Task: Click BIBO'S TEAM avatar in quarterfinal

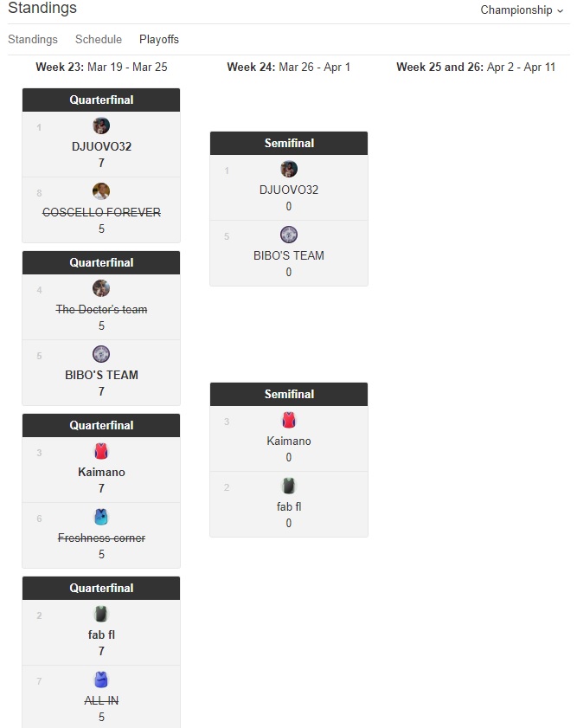Action: [101, 354]
